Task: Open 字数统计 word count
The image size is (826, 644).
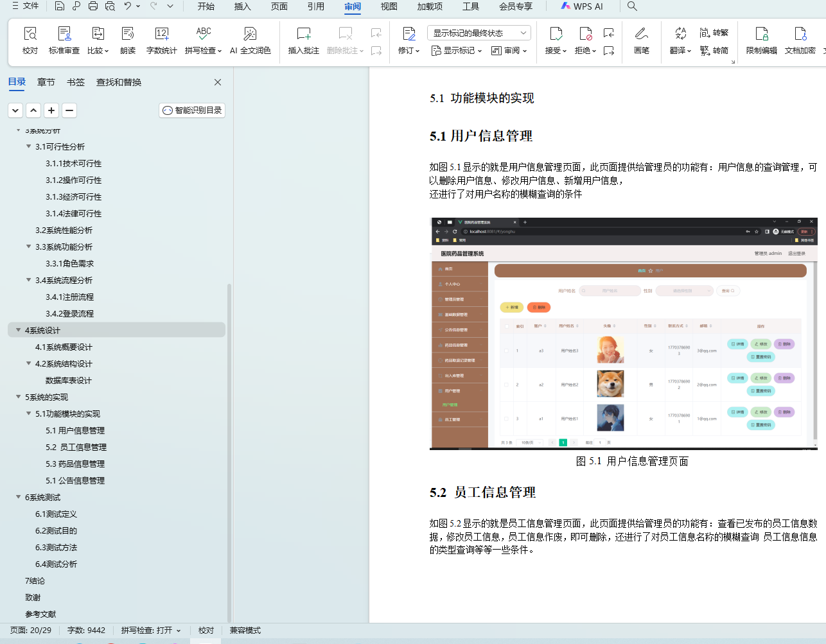Action: tap(162, 40)
